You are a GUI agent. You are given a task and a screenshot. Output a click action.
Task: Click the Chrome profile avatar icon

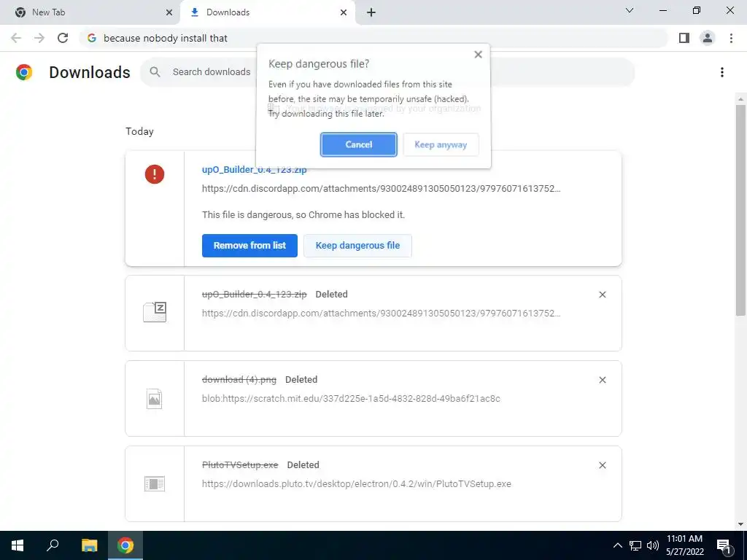point(708,38)
